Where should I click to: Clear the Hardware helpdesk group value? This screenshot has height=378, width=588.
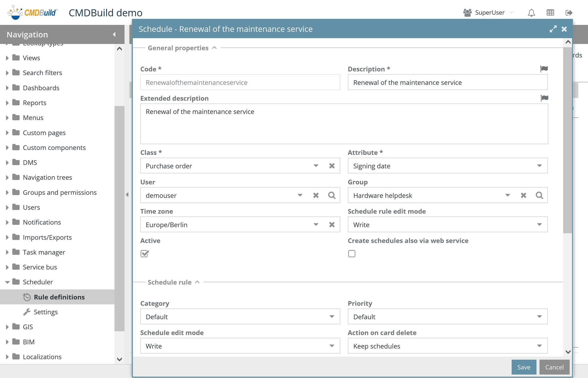click(x=523, y=195)
